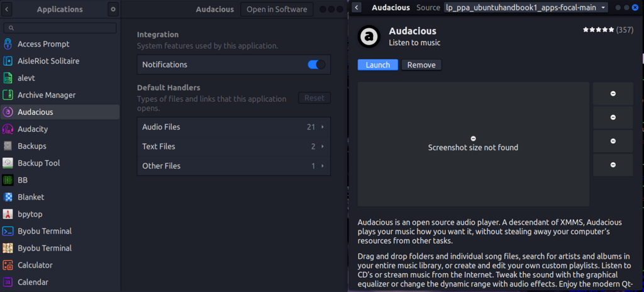Open the gear menu beside Applications title
The width and height of the screenshot is (644, 292).
[x=113, y=9]
